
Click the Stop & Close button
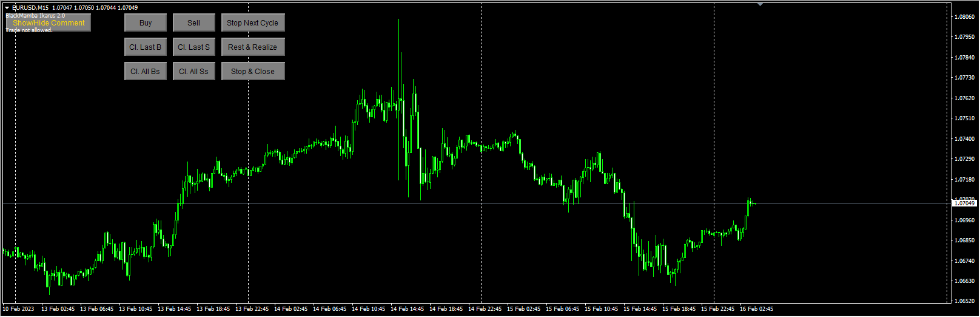[253, 72]
